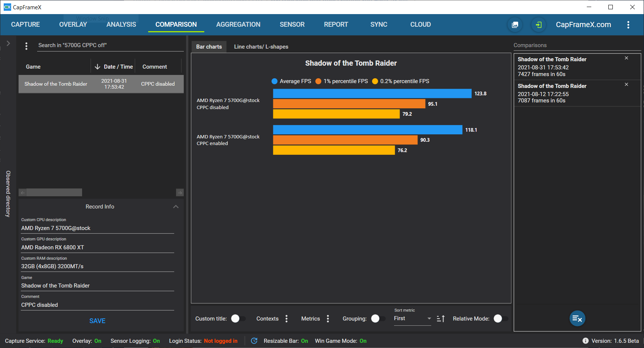Open options menu next to search field
This screenshot has height=348, width=644.
click(26, 46)
